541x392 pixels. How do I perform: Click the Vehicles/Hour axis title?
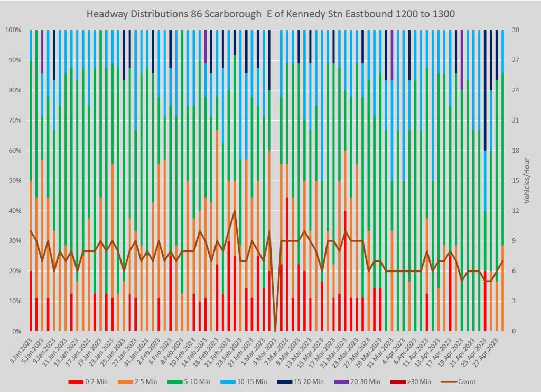pos(527,181)
